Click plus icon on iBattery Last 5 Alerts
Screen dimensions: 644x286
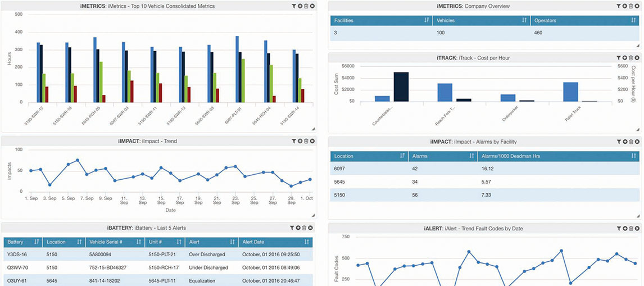(x=300, y=228)
